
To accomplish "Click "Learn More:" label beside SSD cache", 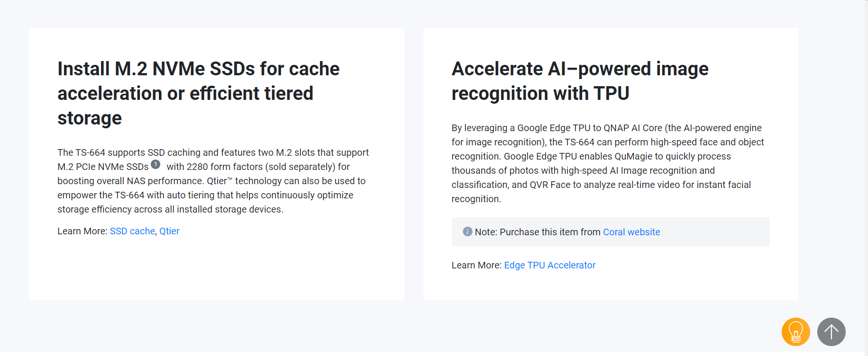I will pyautogui.click(x=82, y=231).
